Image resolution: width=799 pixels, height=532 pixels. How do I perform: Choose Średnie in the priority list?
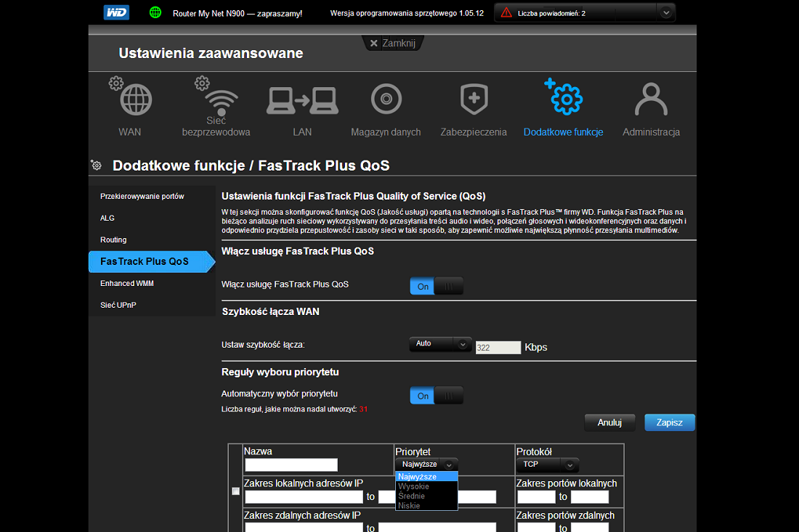coord(426,496)
